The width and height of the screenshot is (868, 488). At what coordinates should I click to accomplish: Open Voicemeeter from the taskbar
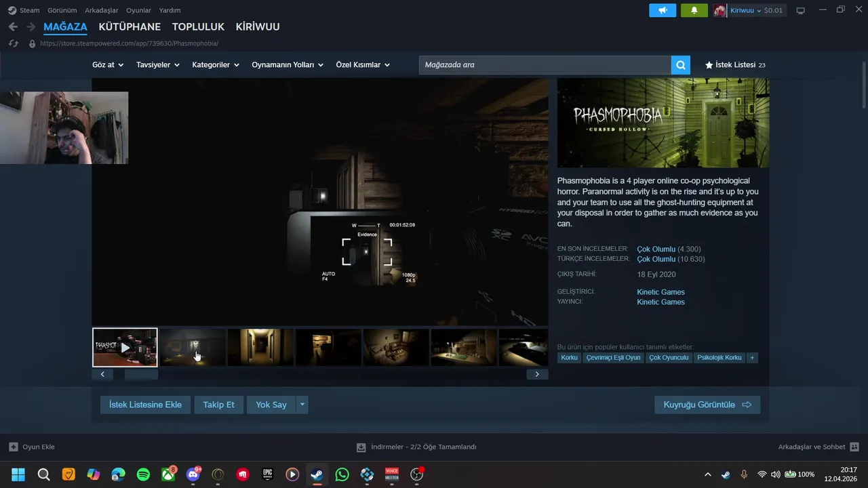click(392, 474)
